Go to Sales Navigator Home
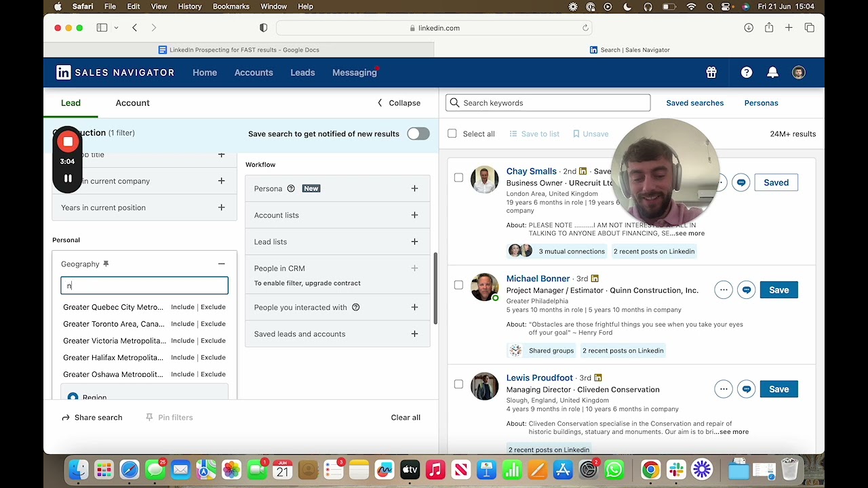 (205, 73)
